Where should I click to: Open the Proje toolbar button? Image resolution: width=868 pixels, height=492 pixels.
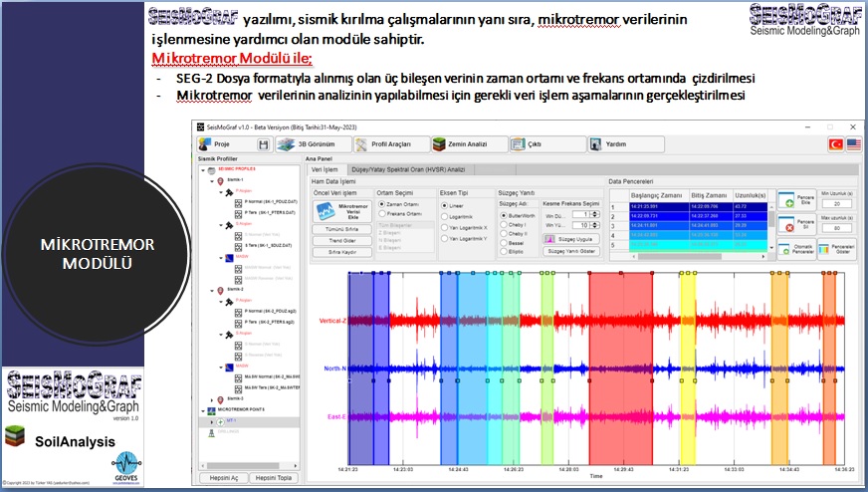tap(235, 144)
